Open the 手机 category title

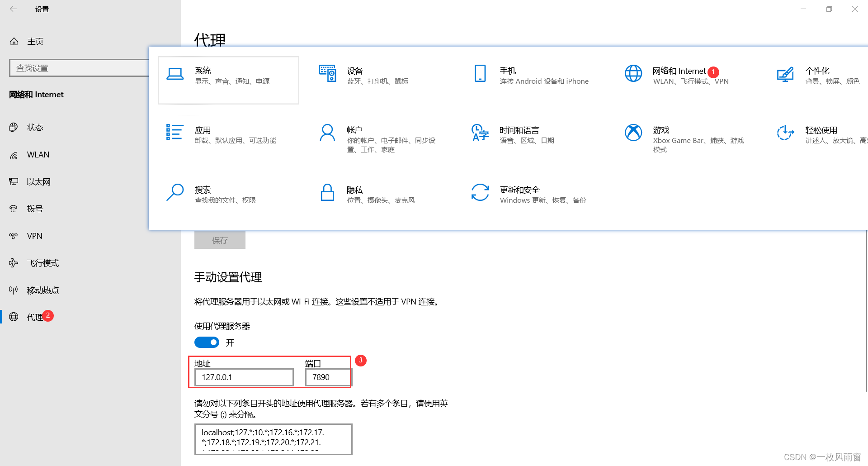[508, 71]
